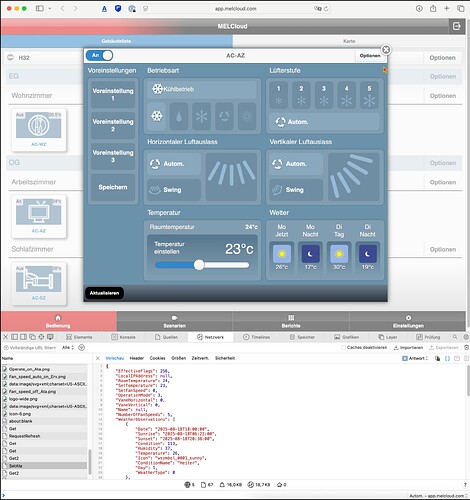The image size is (470, 500).
Task: Toggle the AC-AZ power switch 'An'
Action: (x=99, y=56)
